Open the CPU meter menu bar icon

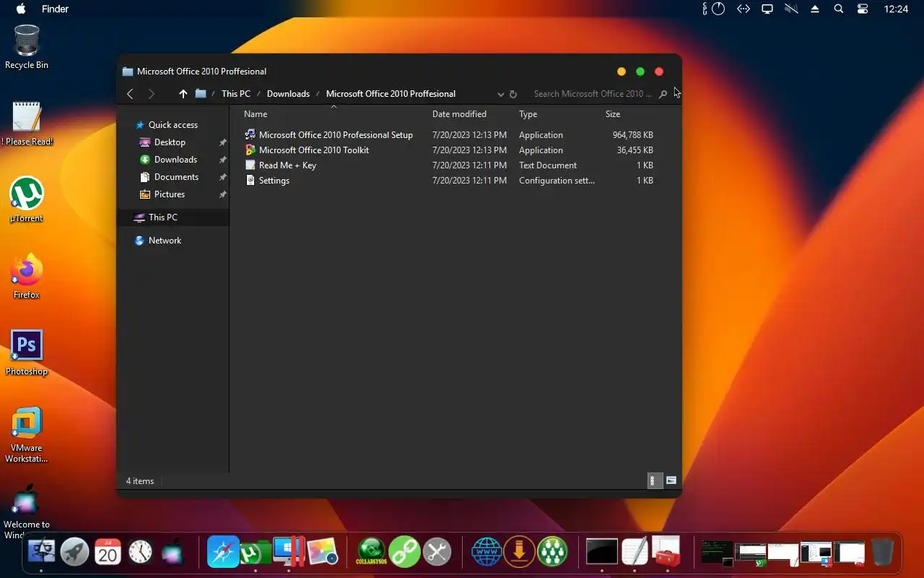click(x=715, y=9)
